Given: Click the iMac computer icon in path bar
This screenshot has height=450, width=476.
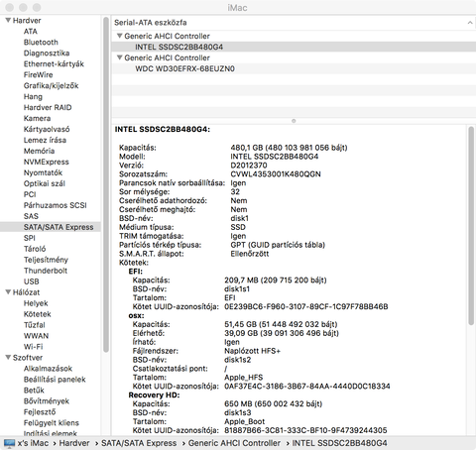Looking at the screenshot, I should pyautogui.click(x=9, y=443).
